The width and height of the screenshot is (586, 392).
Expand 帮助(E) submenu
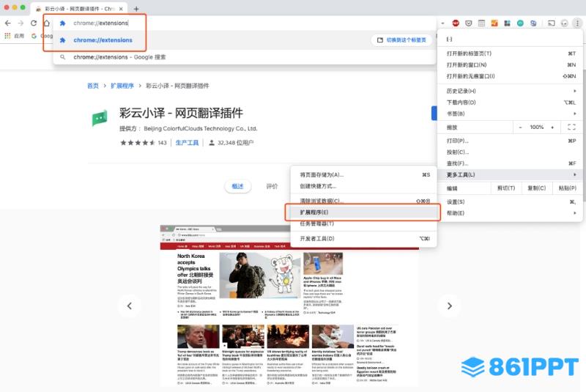pyautogui.click(x=511, y=213)
